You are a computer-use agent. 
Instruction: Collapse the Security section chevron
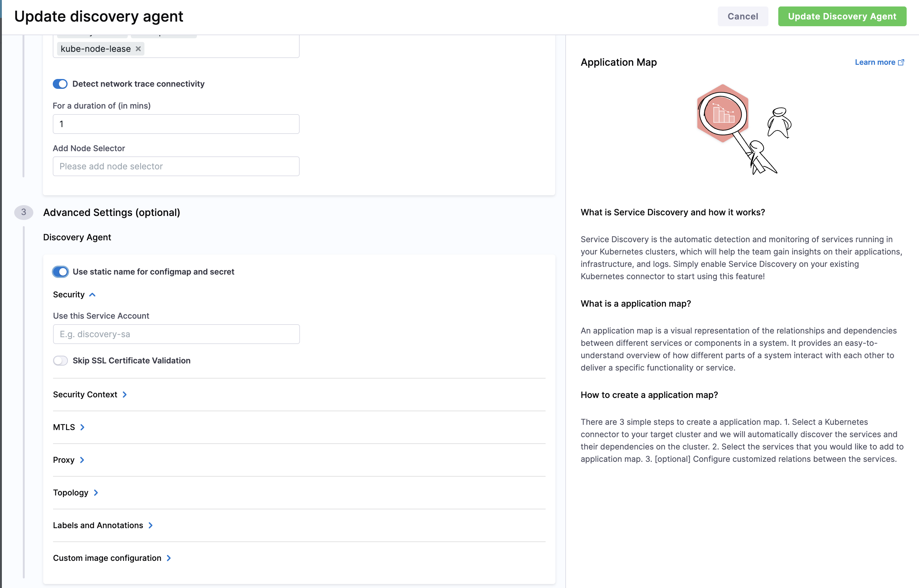[x=93, y=295]
